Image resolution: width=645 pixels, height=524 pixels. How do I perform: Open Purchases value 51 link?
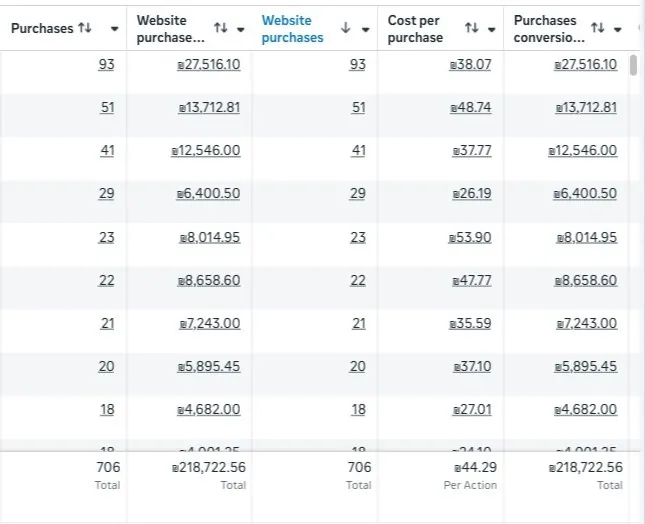coord(107,108)
